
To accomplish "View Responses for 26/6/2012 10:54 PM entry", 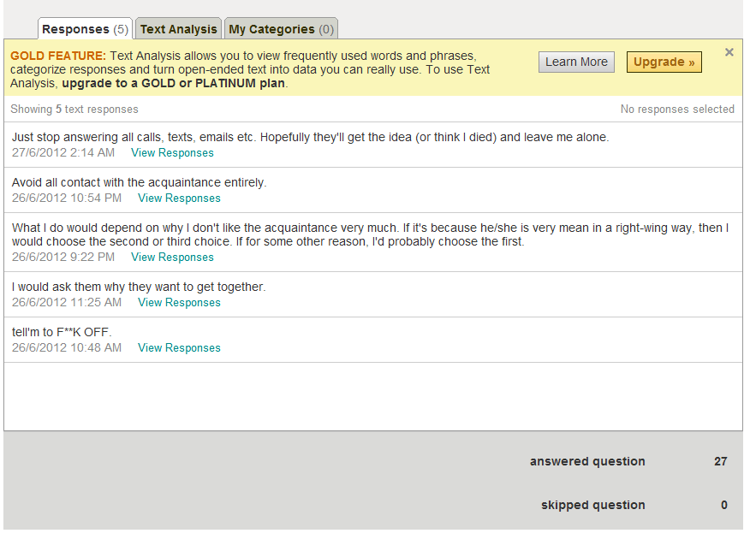I will (179, 198).
